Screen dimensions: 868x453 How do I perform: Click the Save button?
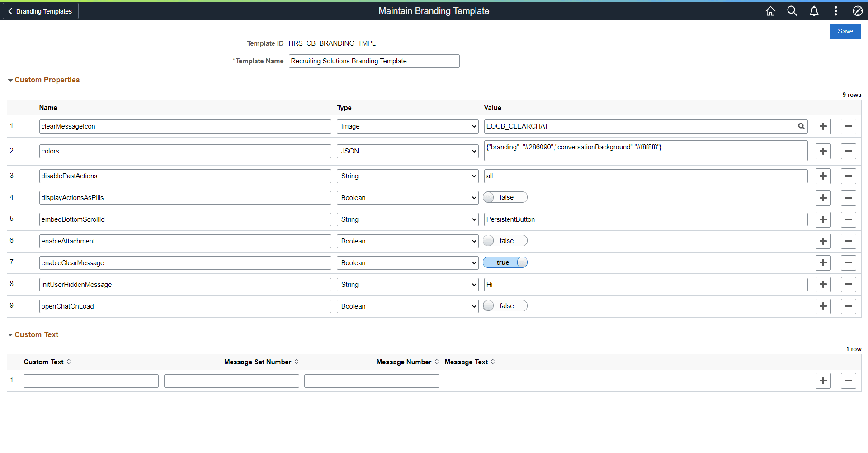pos(845,31)
